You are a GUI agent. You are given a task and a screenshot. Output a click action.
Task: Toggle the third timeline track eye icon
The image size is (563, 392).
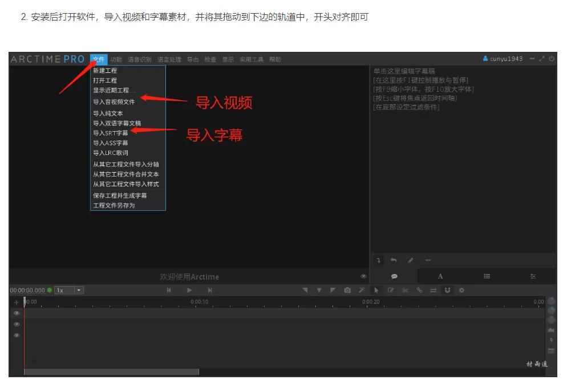(x=17, y=336)
